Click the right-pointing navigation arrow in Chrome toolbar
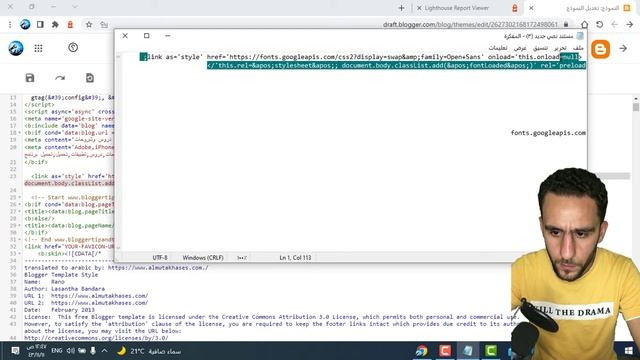This screenshot has width=640, height=360. (x=630, y=24)
